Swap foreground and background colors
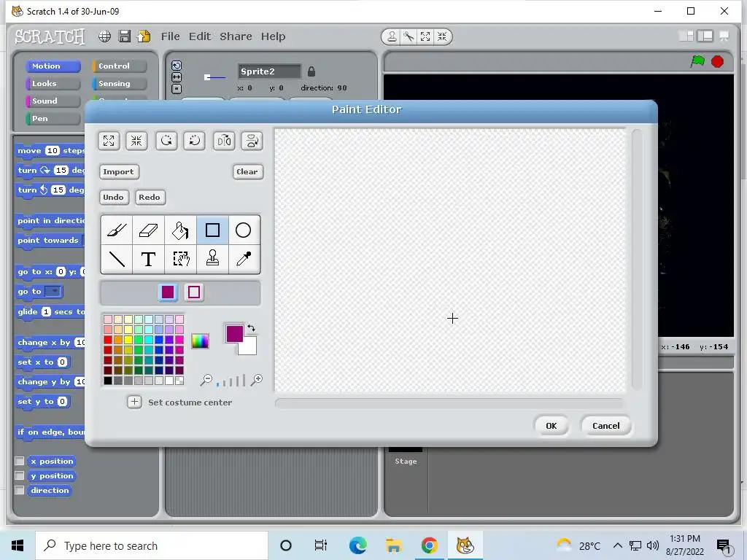The image size is (747, 560). coord(251,328)
